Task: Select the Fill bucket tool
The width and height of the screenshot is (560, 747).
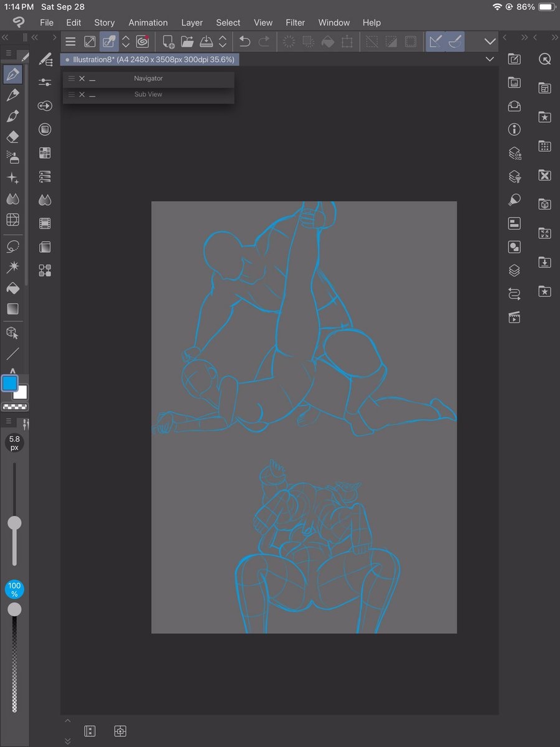Action: pos(12,288)
